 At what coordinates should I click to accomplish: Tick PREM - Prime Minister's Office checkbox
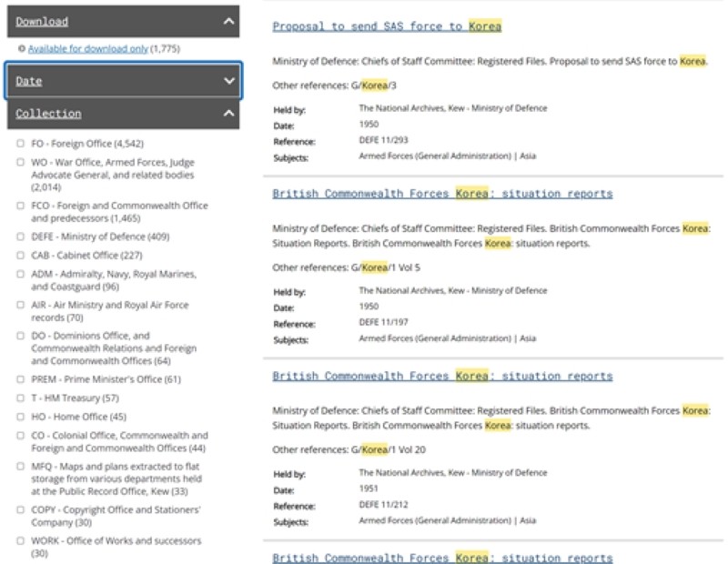(x=20, y=379)
